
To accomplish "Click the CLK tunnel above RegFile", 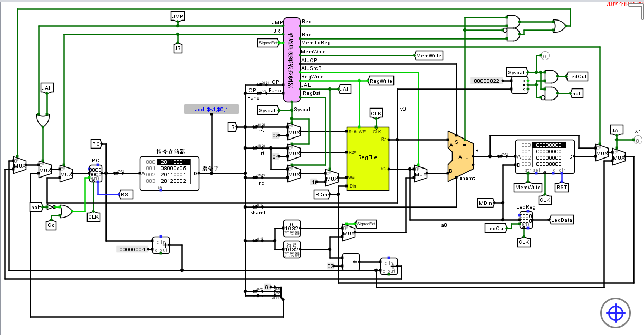I will coord(376,113).
